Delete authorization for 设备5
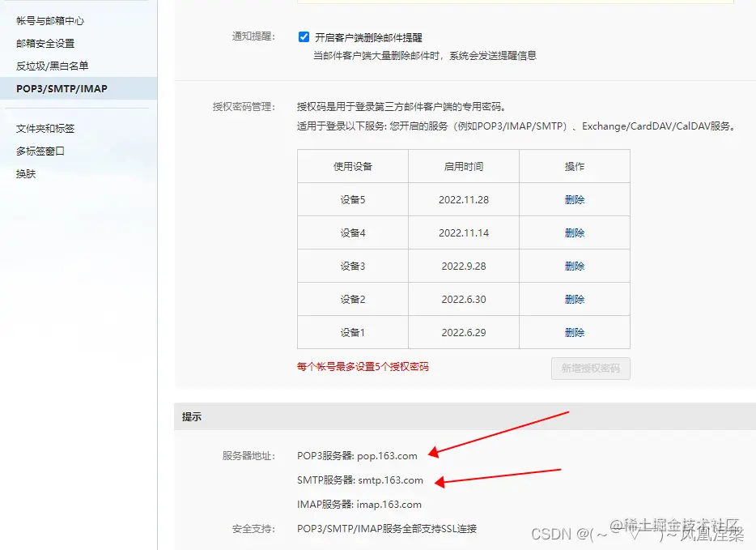Image resolution: width=756 pixels, height=550 pixels. pos(575,198)
